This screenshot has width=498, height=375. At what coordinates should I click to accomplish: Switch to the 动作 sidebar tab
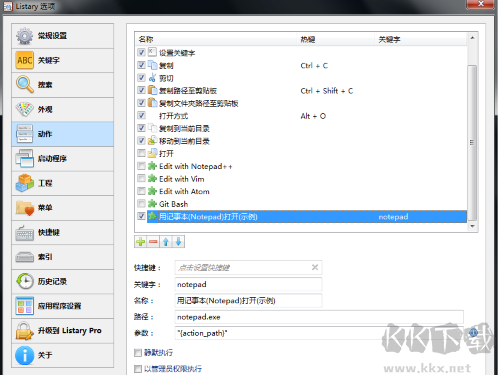coord(63,134)
